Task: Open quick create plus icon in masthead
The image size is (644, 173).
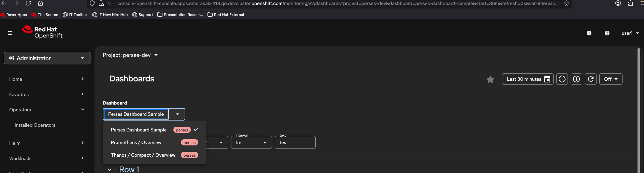Action: 589,33
